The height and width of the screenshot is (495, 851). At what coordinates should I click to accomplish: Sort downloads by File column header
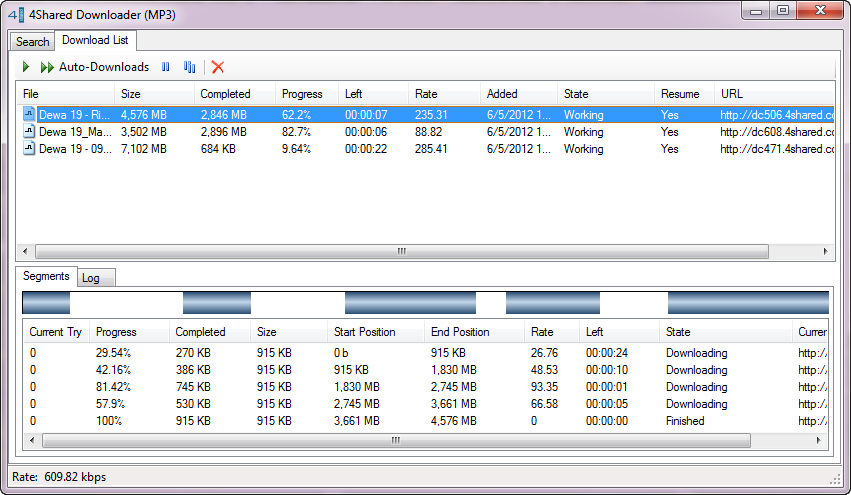tap(65, 94)
